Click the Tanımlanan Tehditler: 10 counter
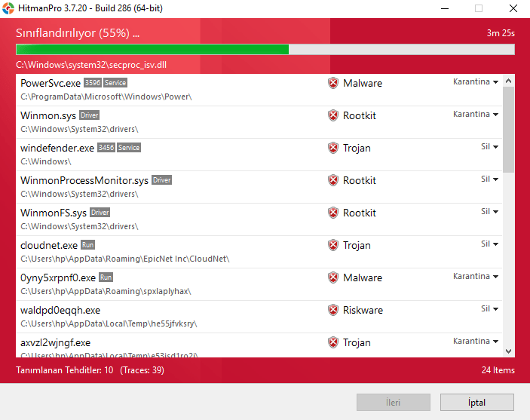The height and width of the screenshot is (420, 530). tap(65, 370)
